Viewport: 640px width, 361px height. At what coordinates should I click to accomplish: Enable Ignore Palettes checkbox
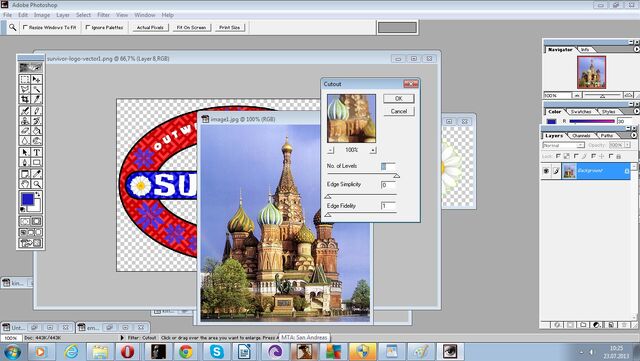(x=88, y=27)
